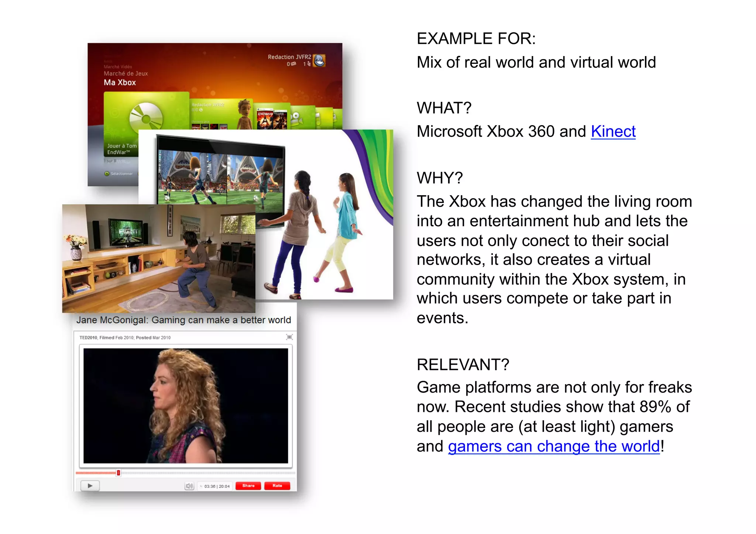Click the Xbox avatar character tile
756x534 pixels.
(244, 114)
